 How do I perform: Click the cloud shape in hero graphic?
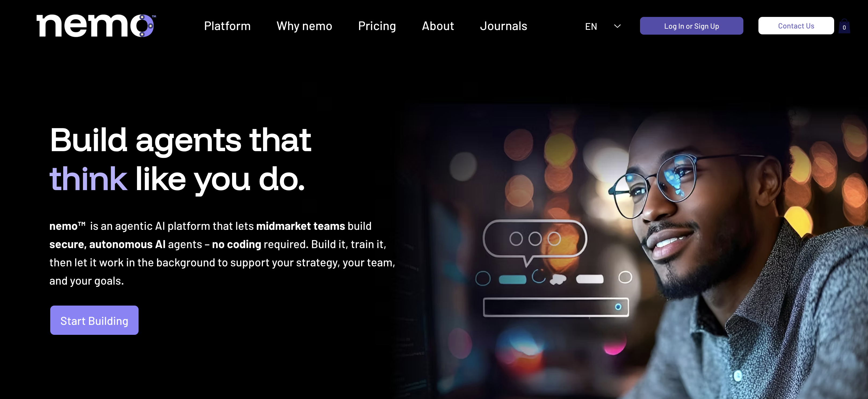pos(558,279)
